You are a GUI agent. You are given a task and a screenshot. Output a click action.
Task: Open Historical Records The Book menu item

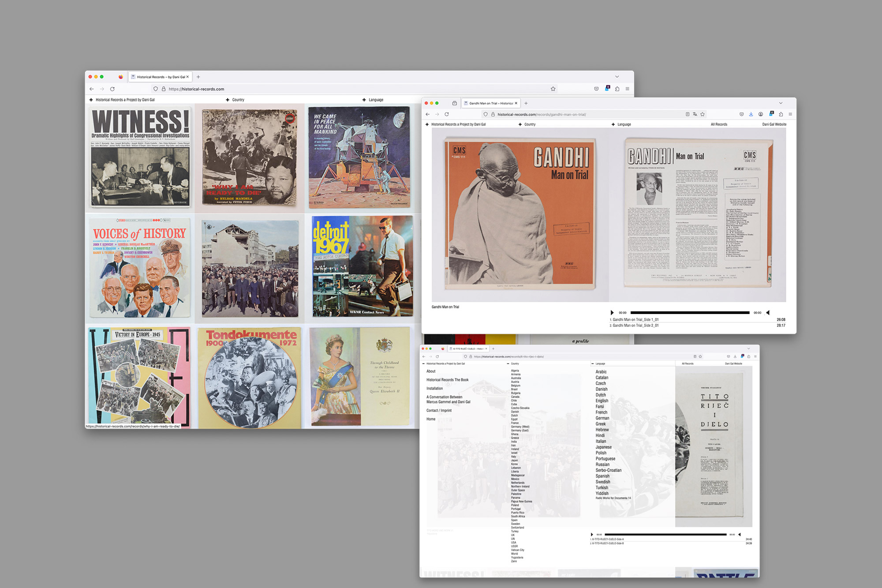(x=447, y=380)
